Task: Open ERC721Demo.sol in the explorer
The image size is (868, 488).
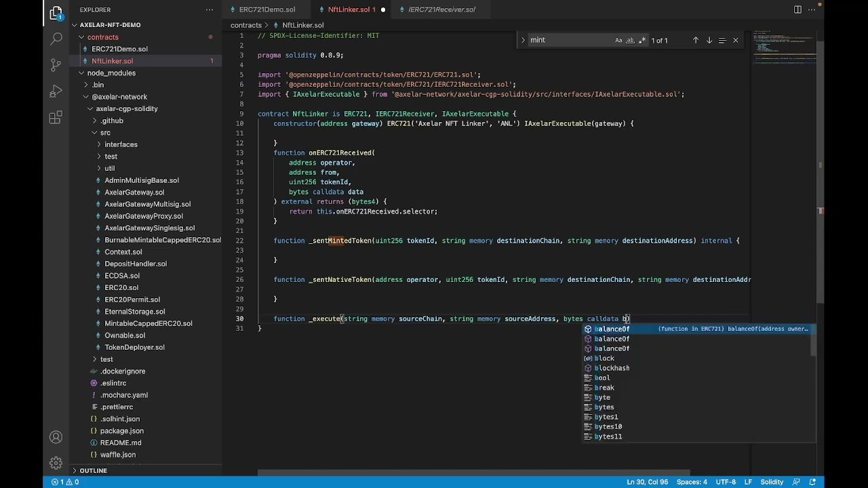Action: click(119, 49)
